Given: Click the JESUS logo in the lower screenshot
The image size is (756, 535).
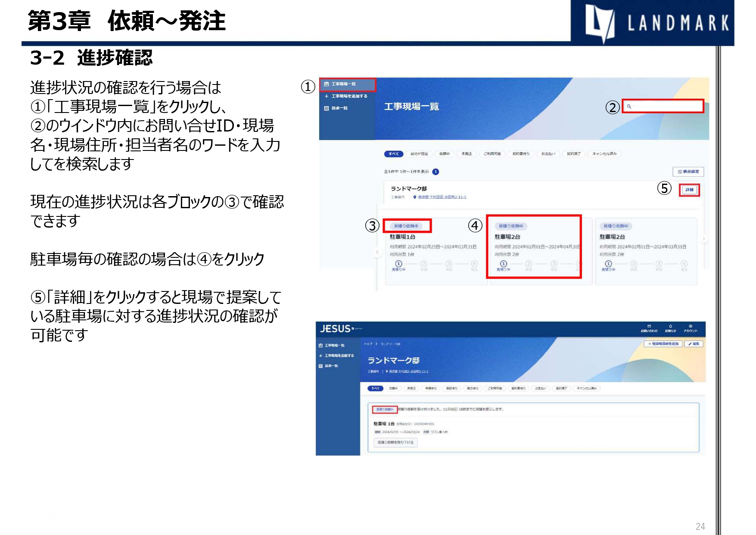Looking at the screenshot, I should [336, 329].
